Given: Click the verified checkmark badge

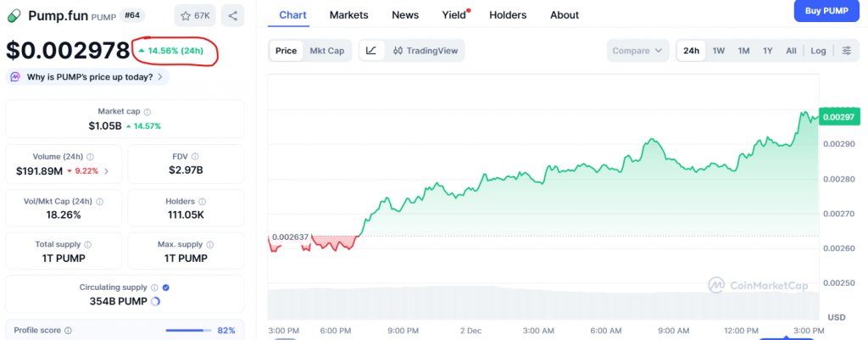Looking at the screenshot, I should point(166,287).
